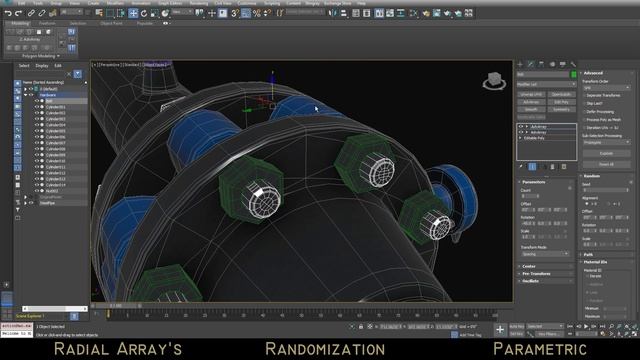Toggle the Percent Snap icon
The width and height of the screenshot is (640, 360).
coord(256,13)
